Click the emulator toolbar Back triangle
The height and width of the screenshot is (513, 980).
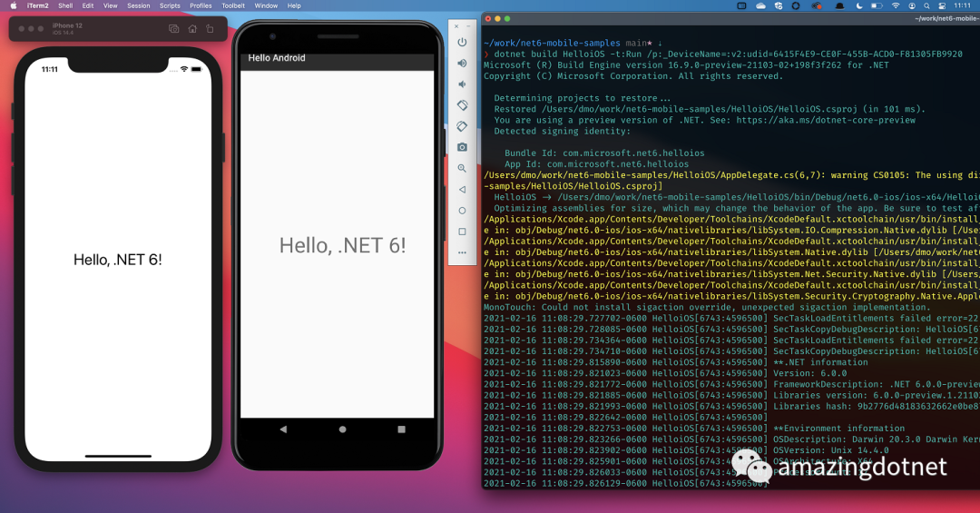pos(462,189)
